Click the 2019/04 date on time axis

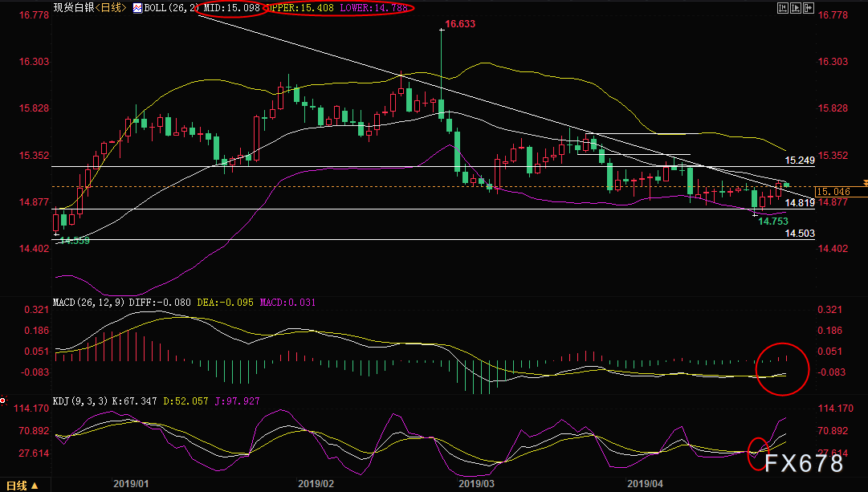pos(645,484)
